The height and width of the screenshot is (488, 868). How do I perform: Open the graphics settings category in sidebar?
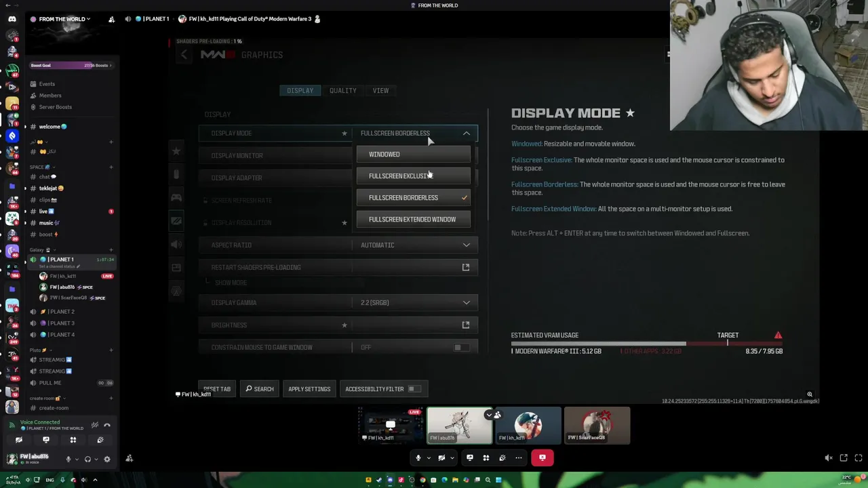(176, 221)
